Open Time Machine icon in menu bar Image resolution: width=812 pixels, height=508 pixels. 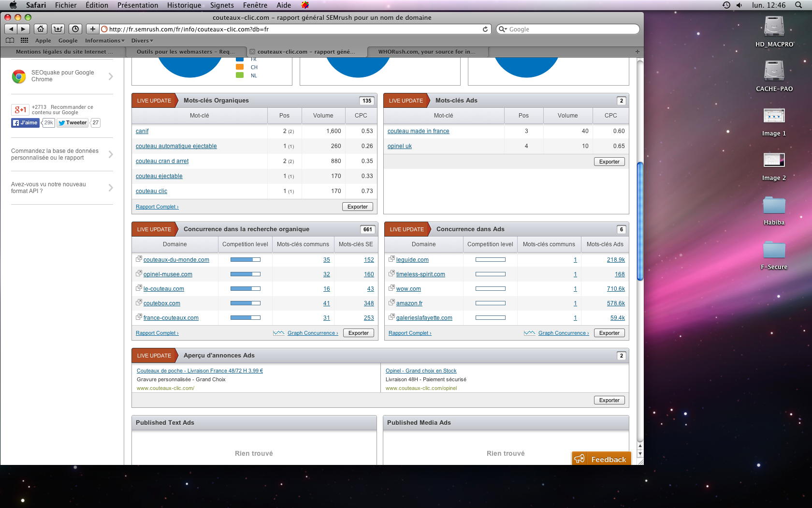pos(726,5)
